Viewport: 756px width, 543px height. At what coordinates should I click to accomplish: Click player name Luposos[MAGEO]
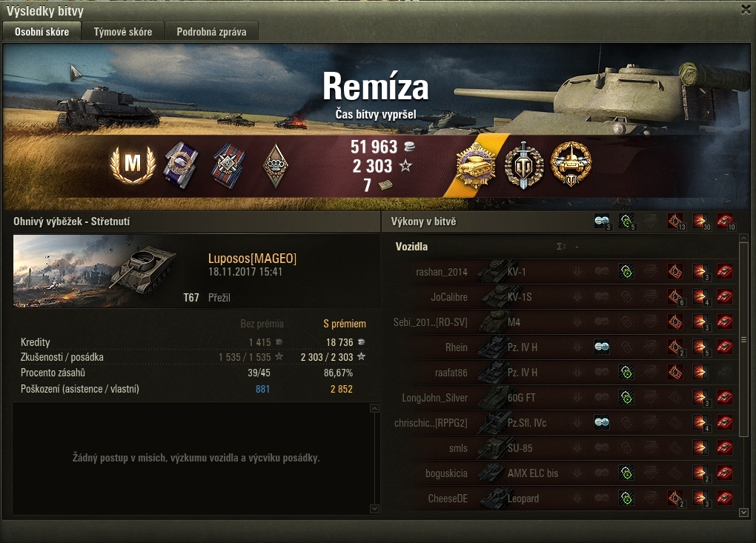coord(252,259)
